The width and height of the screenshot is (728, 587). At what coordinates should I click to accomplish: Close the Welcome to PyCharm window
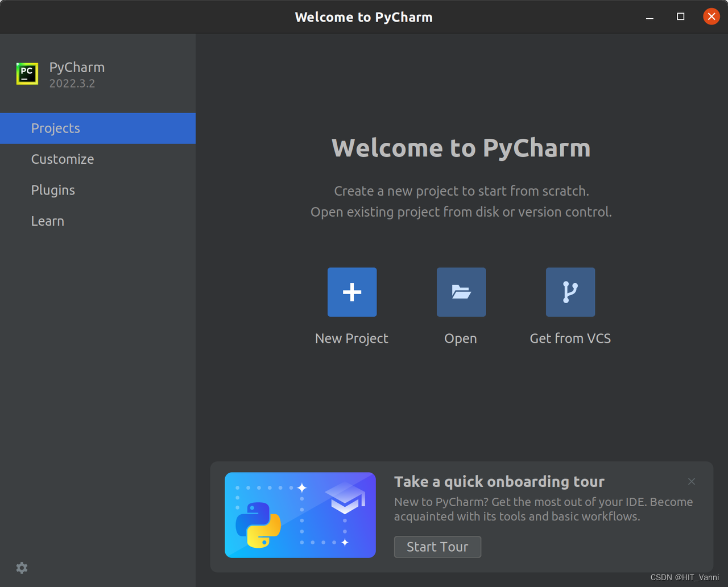711,16
